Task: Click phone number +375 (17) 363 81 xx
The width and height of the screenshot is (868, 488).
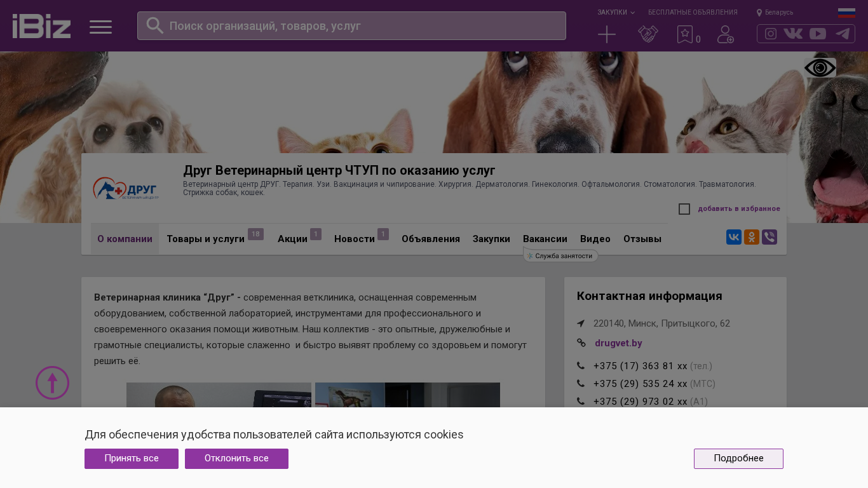Action: click(641, 366)
